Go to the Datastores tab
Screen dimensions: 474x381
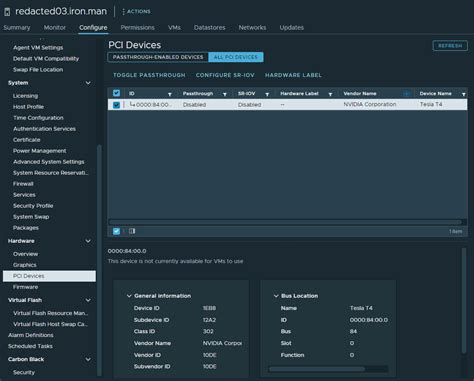[x=210, y=28]
